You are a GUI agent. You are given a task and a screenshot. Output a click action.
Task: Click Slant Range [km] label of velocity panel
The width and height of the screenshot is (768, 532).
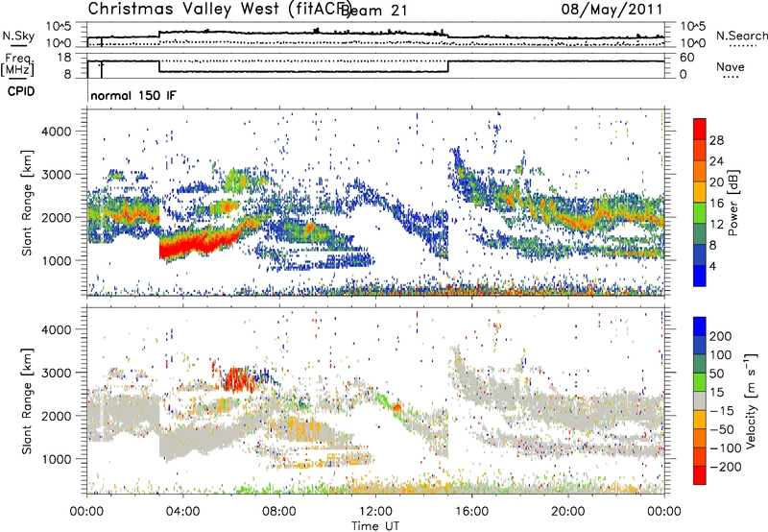tap(27, 400)
